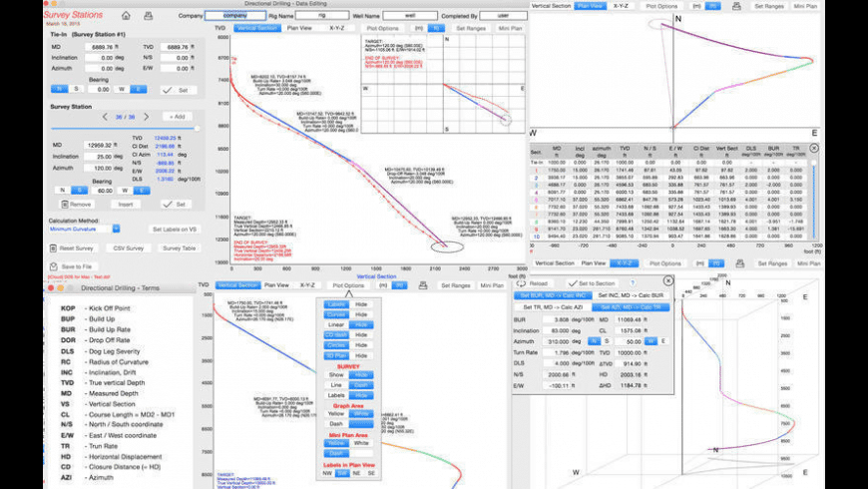The image size is (868, 489).
Task: Click the printer icon in the 3D X-Y-Z window toolbar
Action: 739,263
